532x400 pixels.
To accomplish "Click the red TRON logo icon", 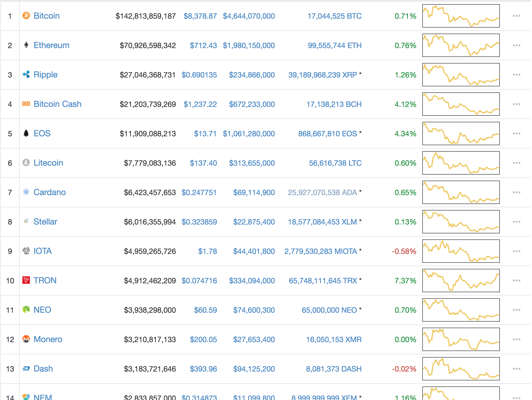I will coord(26,280).
